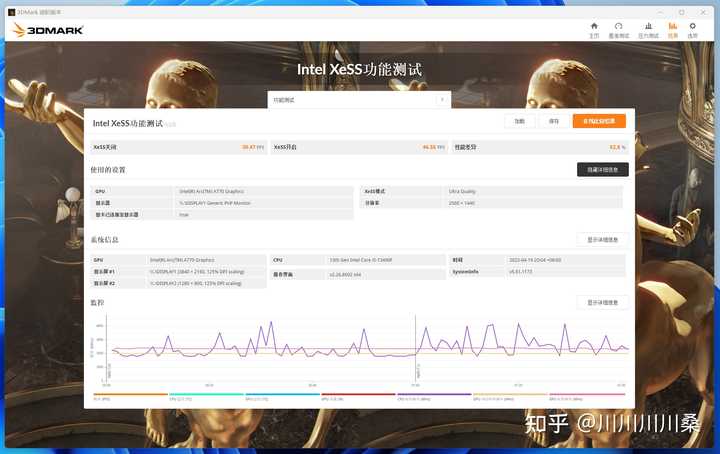Toggle the tan legend series under the chart
Screen dimensions: 720x454
pos(510,396)
